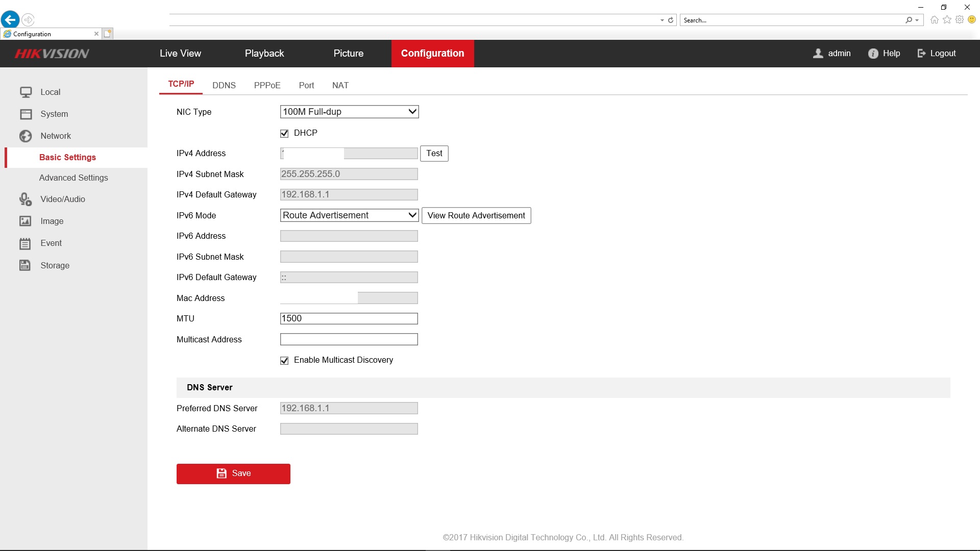Open the browser search provider dropdown arrow
Image resolution: width=980 pixels, height=551 pixels.
pyautogui.click(x=917, y=20)
